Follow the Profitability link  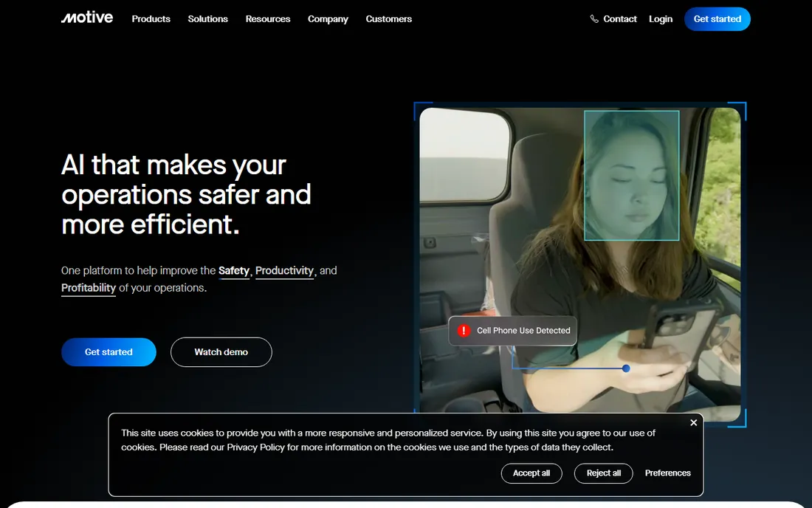tap(89, 288)
